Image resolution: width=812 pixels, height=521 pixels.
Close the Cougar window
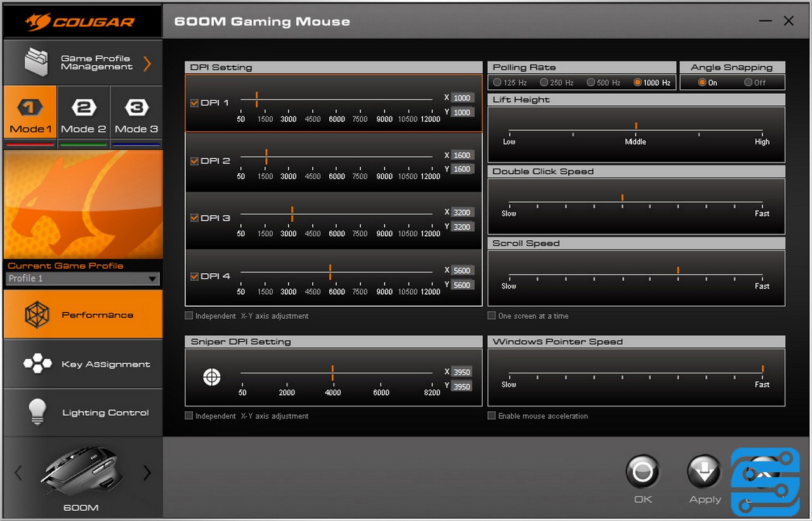[789, 21]
